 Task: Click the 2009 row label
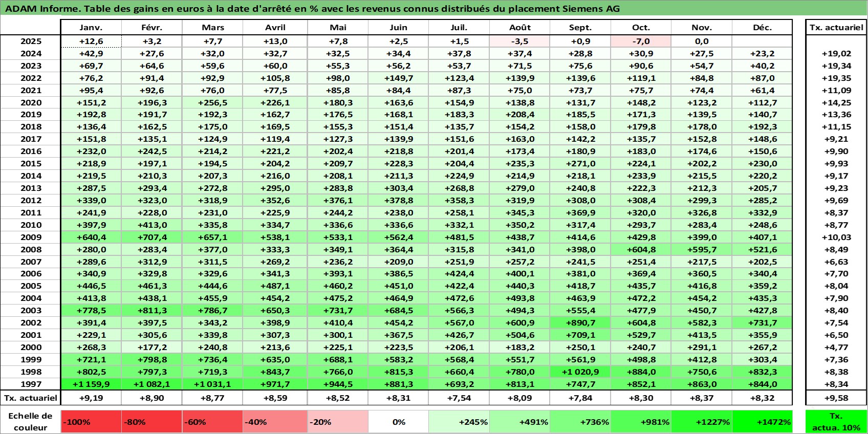tap(31, 237)
